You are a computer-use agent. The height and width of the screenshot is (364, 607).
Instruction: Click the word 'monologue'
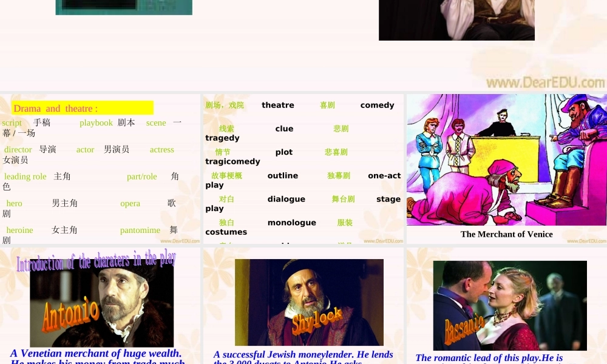[x=291, y=223]
